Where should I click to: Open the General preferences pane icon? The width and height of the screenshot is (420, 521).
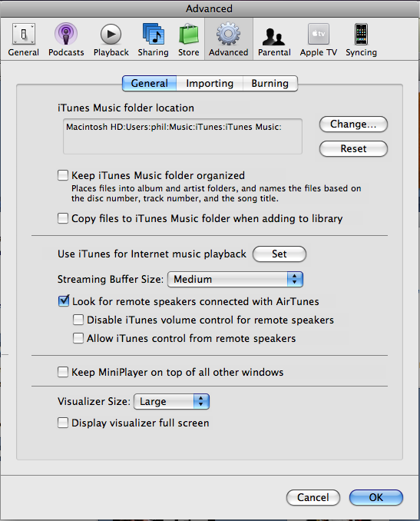click(24, 34)
